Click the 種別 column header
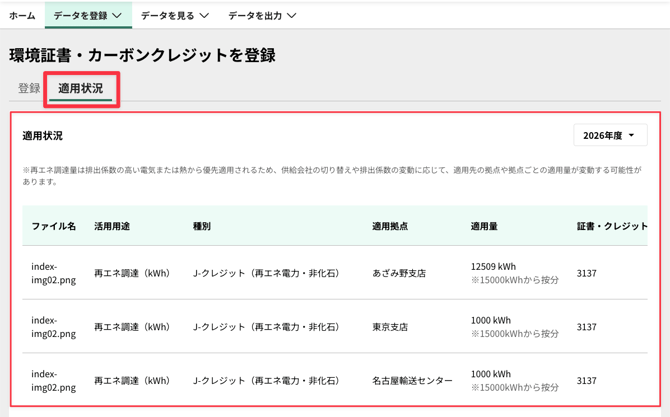The width and height of the screenshot is (670, 417). click(202, 226)
